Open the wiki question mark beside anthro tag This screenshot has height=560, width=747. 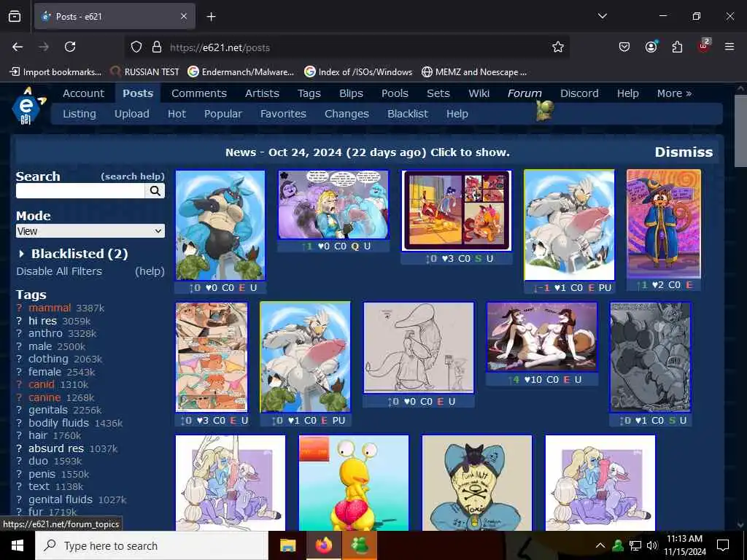click(x=19, y=333)
